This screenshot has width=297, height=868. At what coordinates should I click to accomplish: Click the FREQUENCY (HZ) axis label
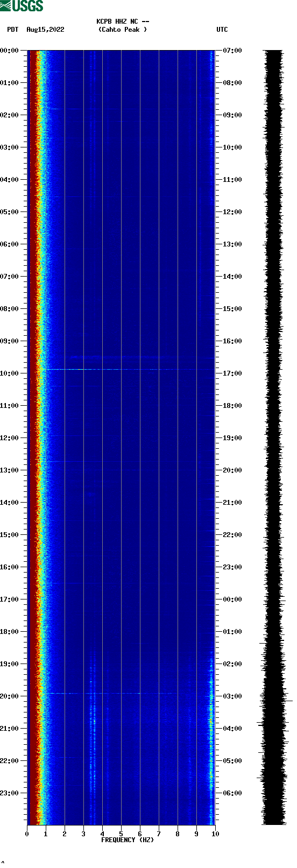click(x=128, y=840)
